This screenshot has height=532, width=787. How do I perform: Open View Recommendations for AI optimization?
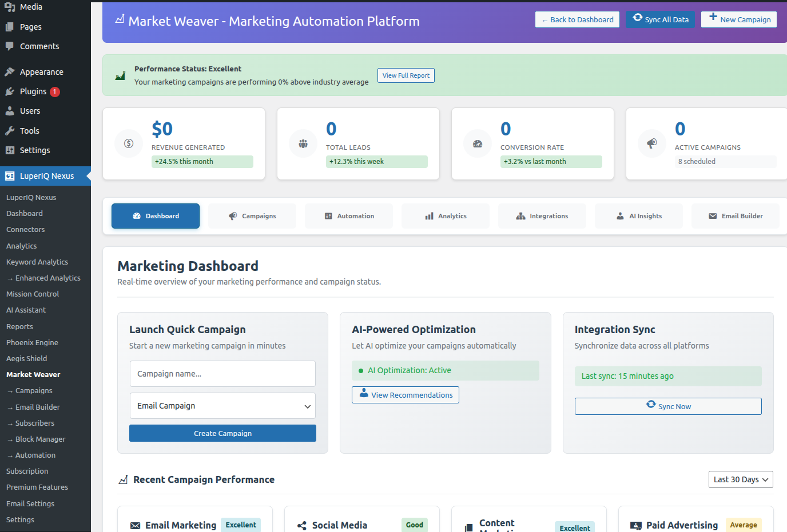click(405, 395)
